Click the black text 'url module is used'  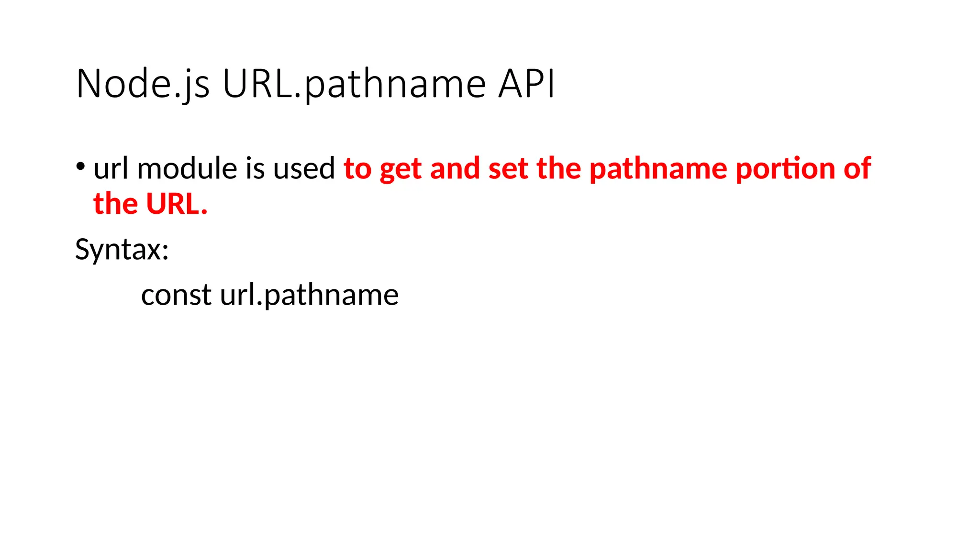coord(214,168)
